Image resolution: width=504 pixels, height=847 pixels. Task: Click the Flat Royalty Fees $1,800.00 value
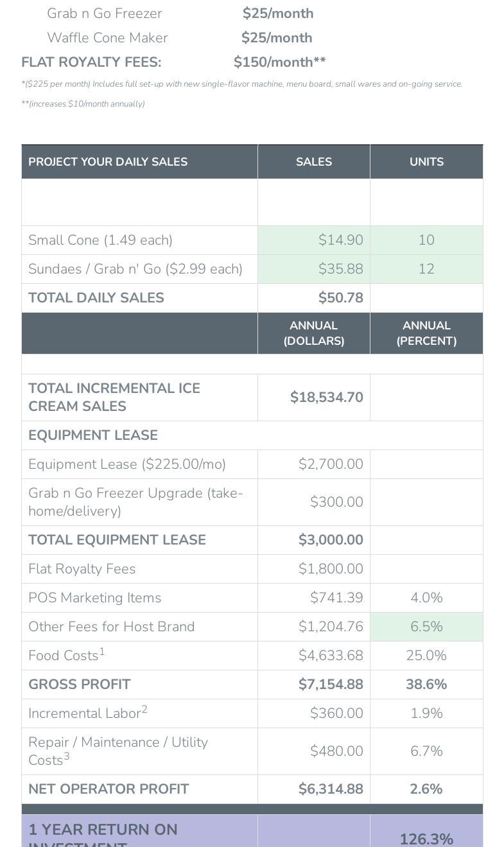click(331, 569)
